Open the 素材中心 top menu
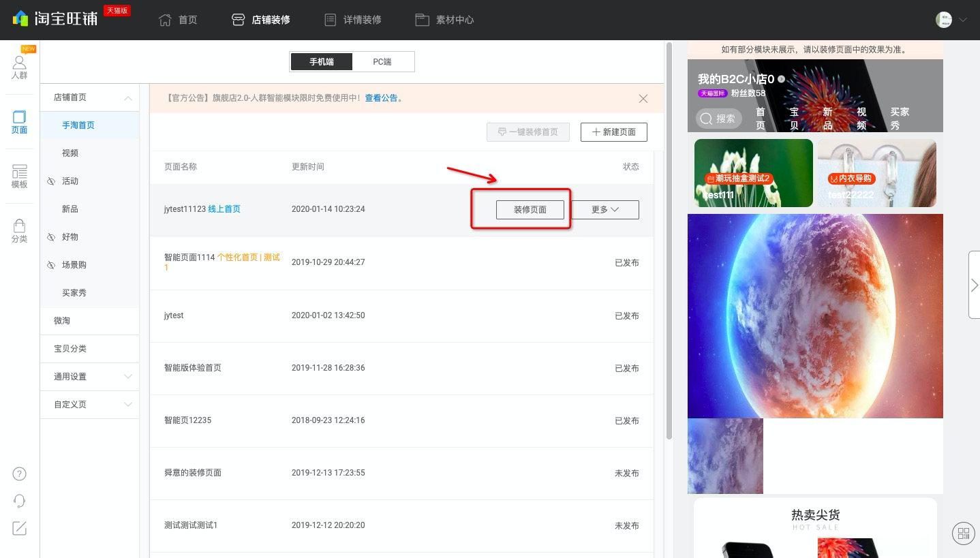The image size is (980, 558). [x=444, y=20]
